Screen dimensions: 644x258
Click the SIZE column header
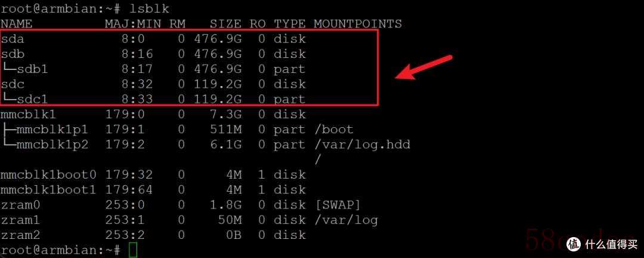(225, 24)
